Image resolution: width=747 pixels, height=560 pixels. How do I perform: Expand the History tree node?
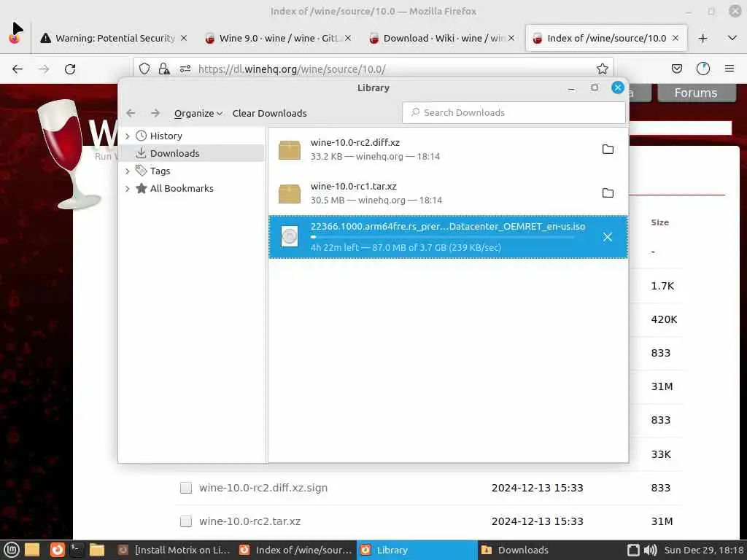[127, 136]
